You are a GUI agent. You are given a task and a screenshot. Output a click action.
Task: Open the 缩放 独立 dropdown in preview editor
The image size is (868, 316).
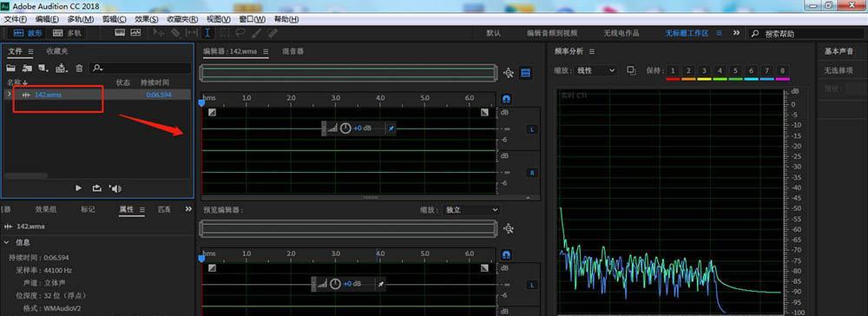pos(471,210)
